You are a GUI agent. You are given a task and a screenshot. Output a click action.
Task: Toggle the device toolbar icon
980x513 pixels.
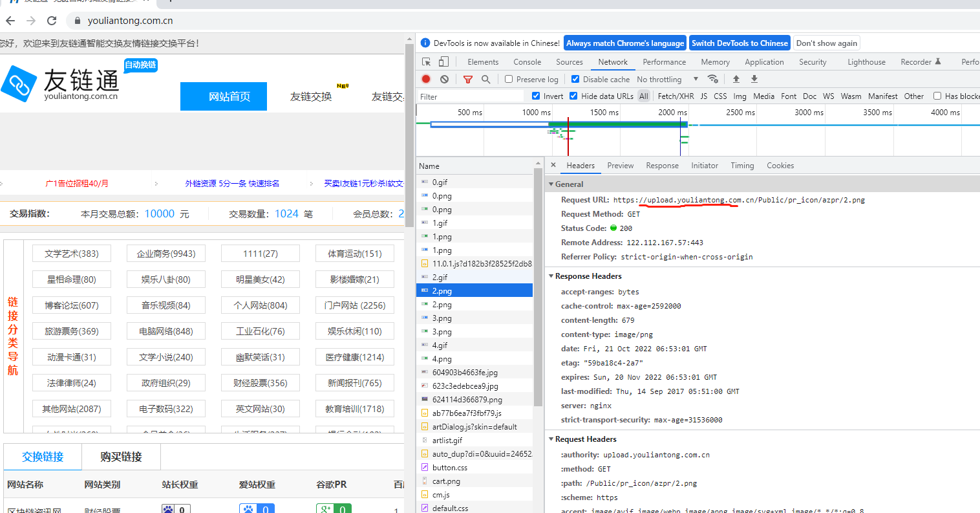click(443, 62)
